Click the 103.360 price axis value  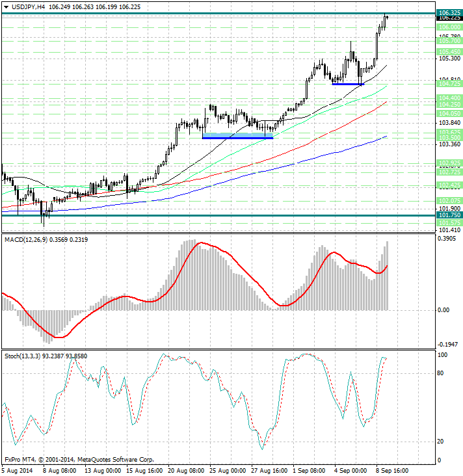point(449,144)
